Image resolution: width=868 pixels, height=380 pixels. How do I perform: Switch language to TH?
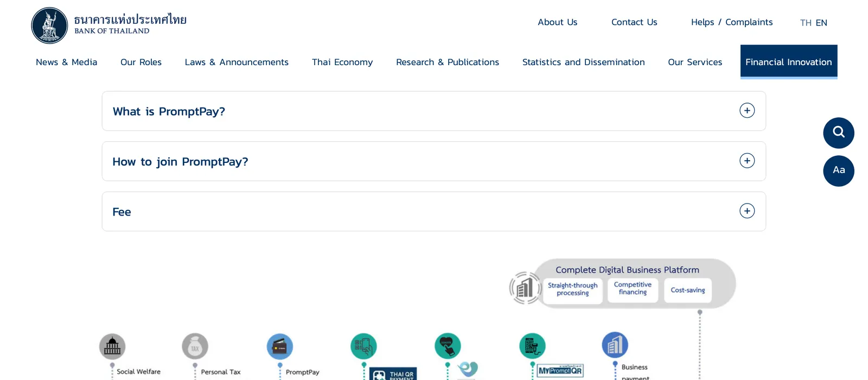806,23
